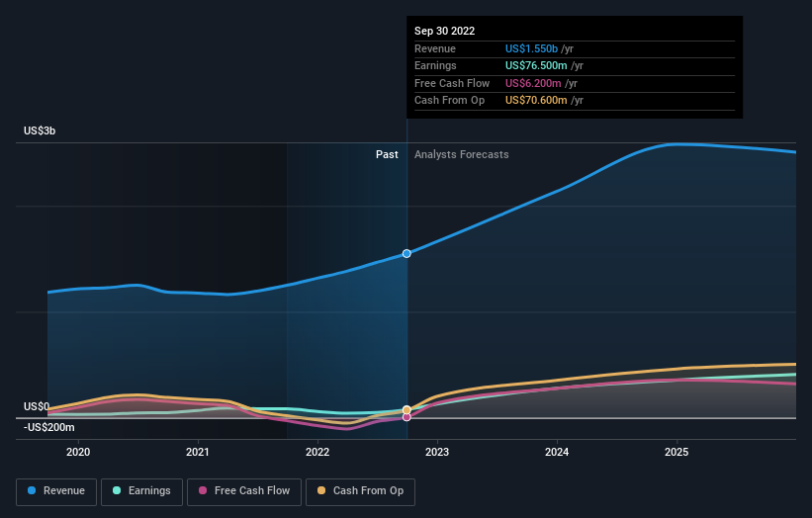Screen dimensions: 812x518
Task: Toggle the Free Cash Flow series
Action: point(244,491)
